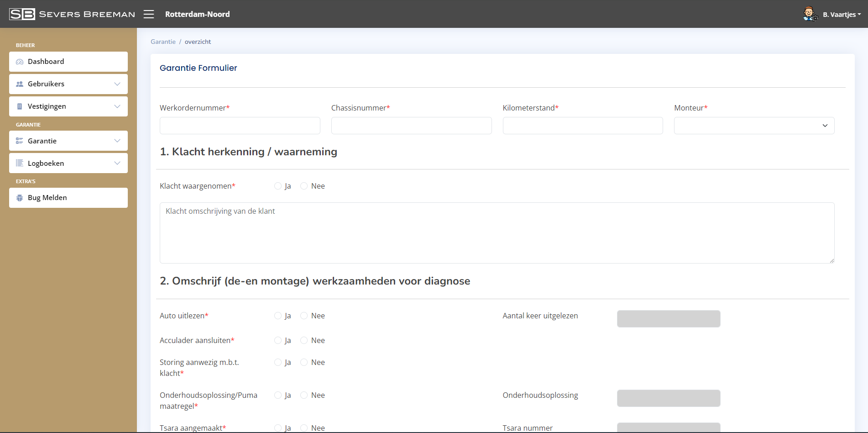Screen dimensions: 868x433
Task: Click the Bug Melden bug icon
Action: (20, 198)
